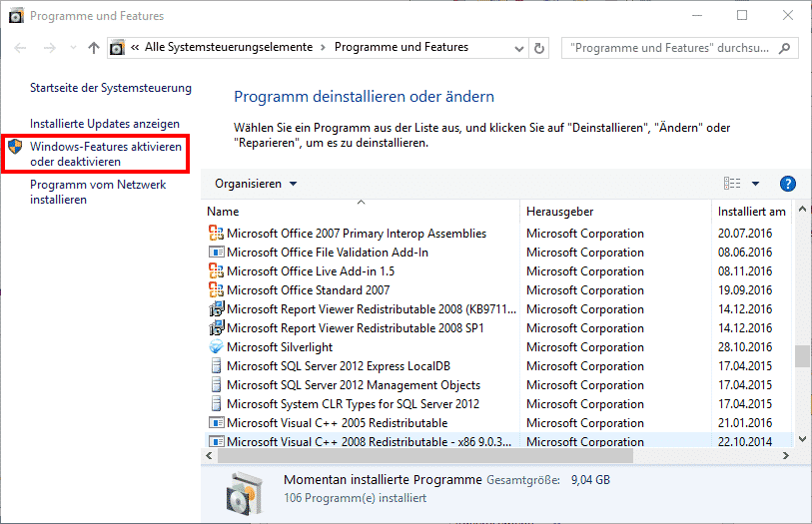Go back with the back arrow
This screenshot has width=812, height=524.
pos(20,48)
